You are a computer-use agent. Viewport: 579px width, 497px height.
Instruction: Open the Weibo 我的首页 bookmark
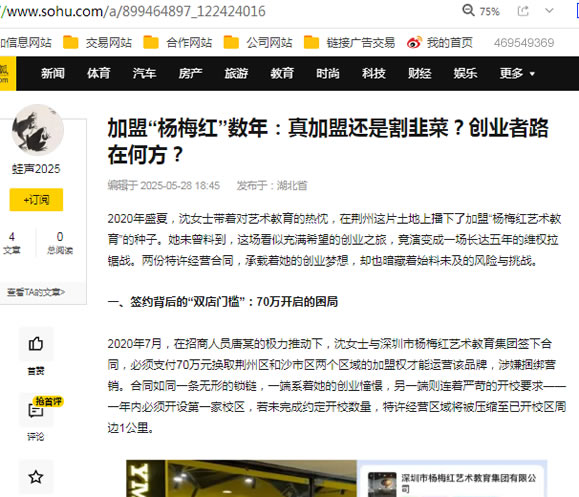coord(440,43)
